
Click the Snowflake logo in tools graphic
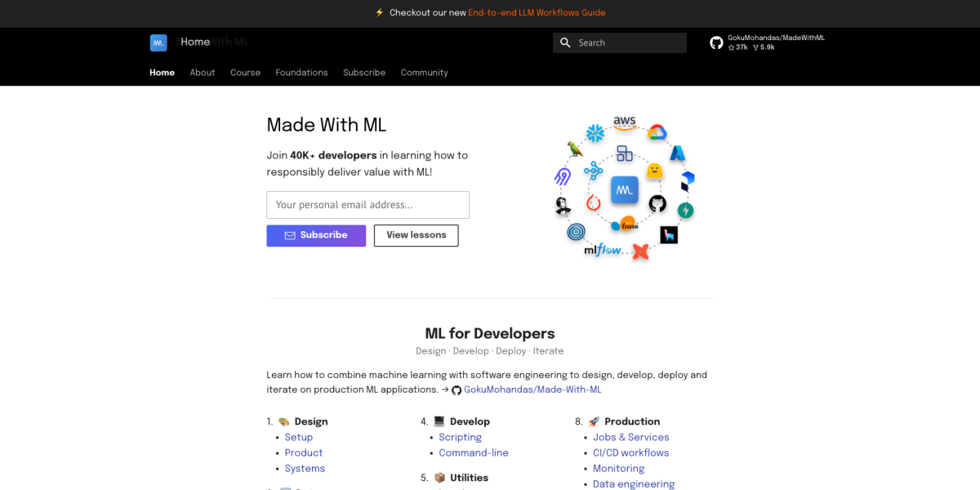pyautogui.click(x=595, y=132)
